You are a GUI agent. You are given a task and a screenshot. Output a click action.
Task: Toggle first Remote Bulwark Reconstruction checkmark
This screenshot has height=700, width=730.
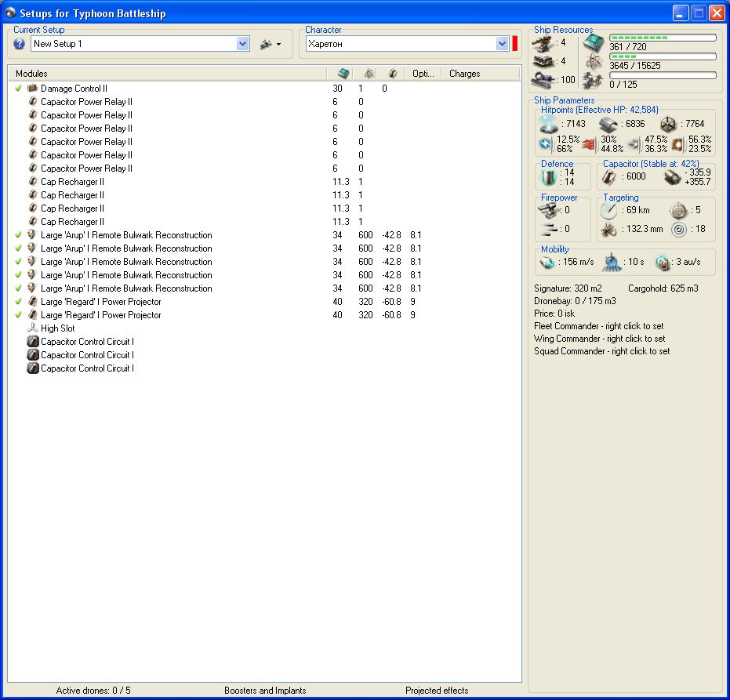coord(18,235)
